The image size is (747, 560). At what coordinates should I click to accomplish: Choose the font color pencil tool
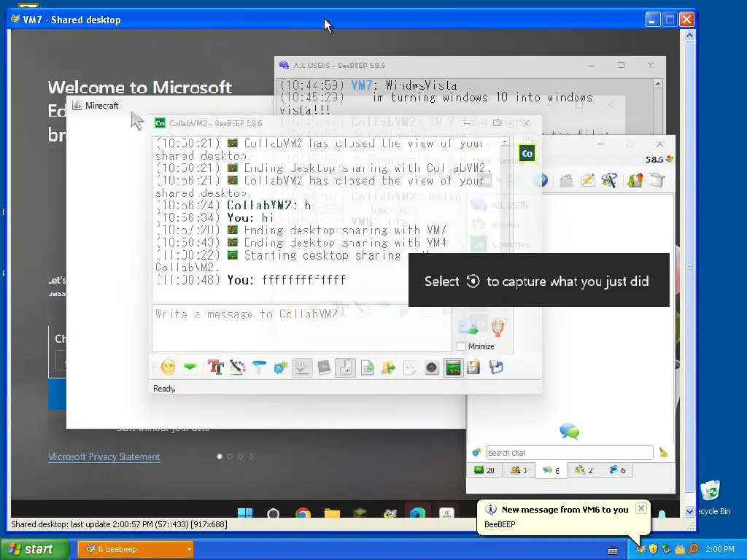(x=237, y=367)
